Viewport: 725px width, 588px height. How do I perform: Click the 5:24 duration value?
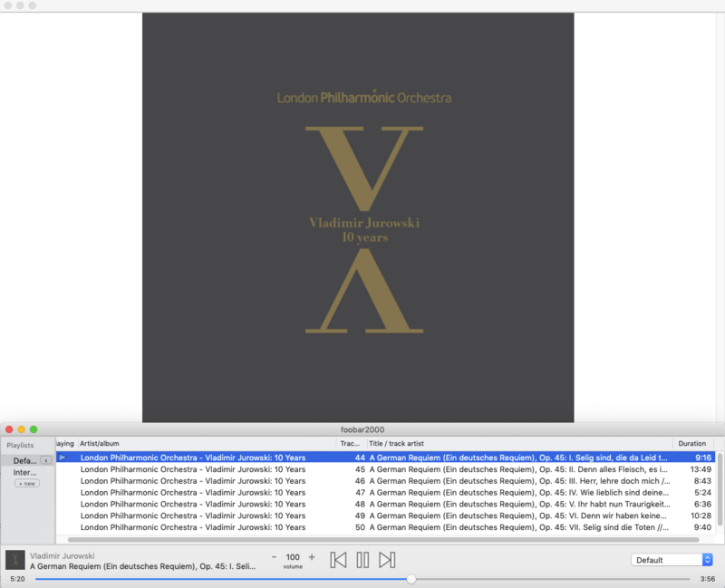click(x=702, y=492)
